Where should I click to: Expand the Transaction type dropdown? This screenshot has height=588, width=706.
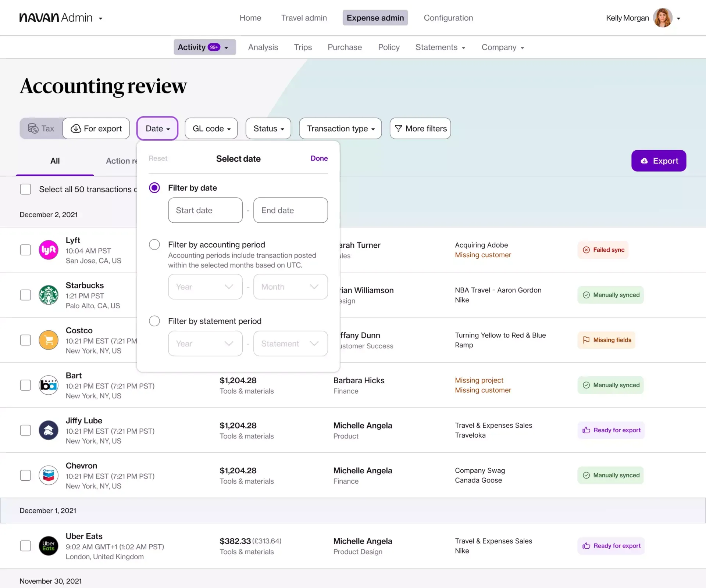point(340,128)
